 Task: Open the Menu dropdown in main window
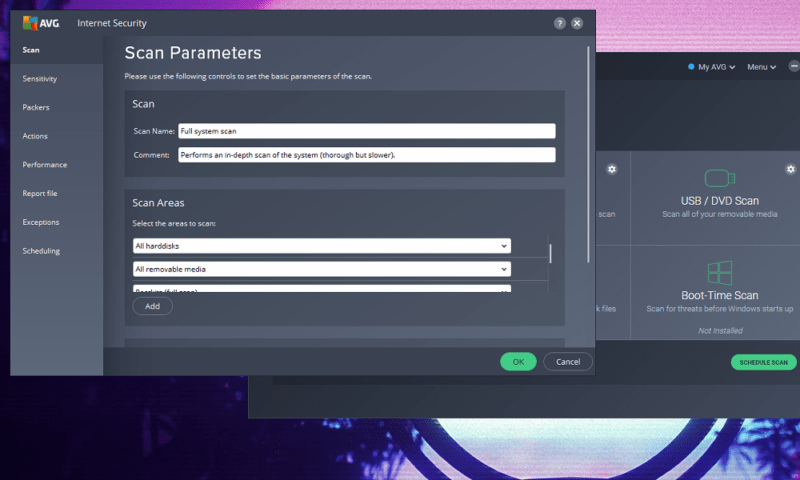[761, 67]
